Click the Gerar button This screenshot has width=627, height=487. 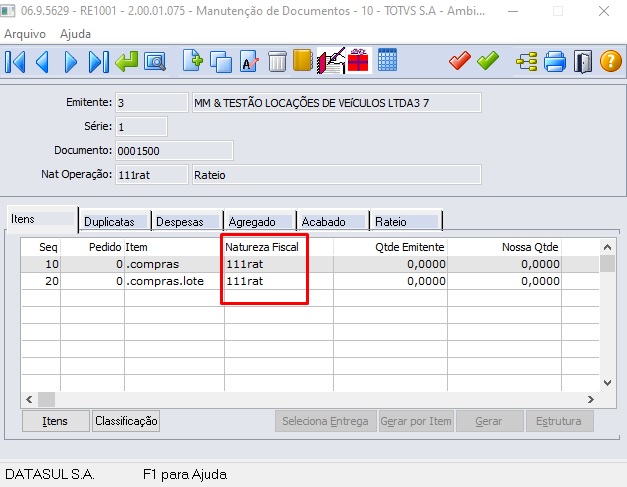coord(489,421)
